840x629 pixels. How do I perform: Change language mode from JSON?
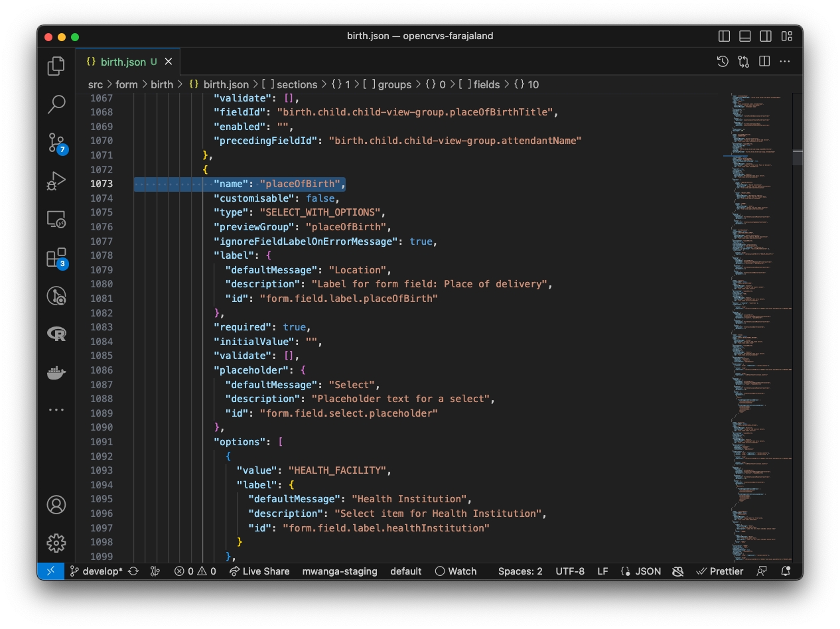coord(640,571)
